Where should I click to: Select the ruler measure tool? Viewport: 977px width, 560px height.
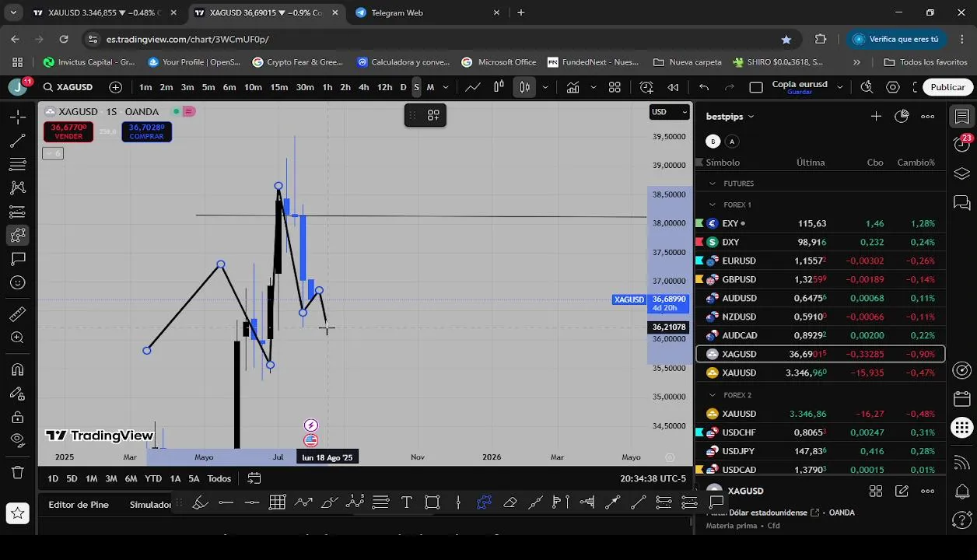pos(18,314)
